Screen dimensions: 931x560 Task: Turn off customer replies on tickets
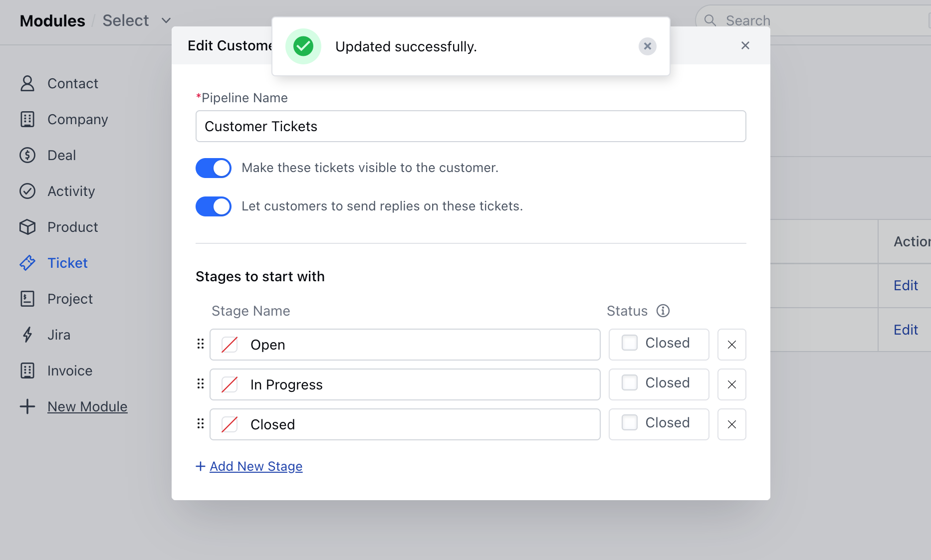(x=214, y=206)
